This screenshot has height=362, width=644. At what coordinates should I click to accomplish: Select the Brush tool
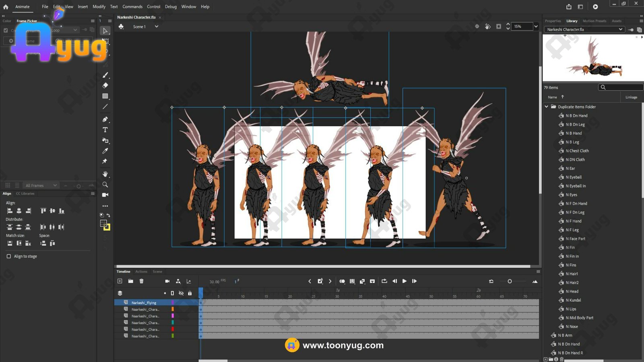pyautogui.click(x=105, y=75)
